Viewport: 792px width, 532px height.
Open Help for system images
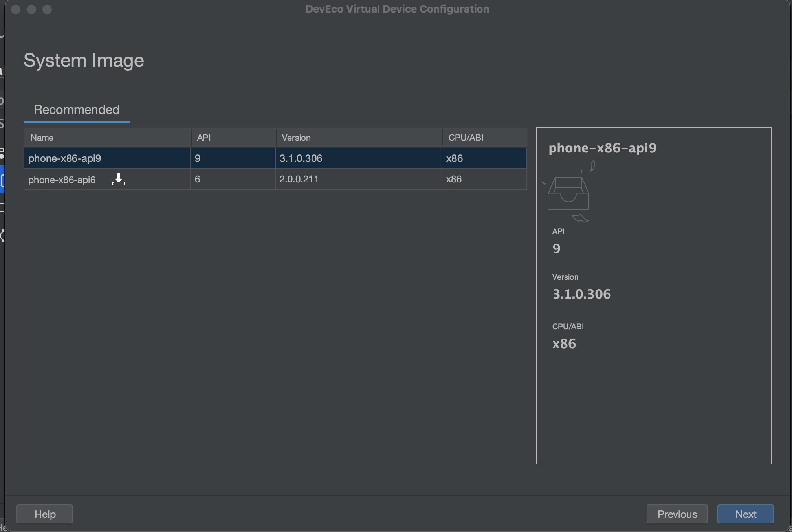pos(45,514)
